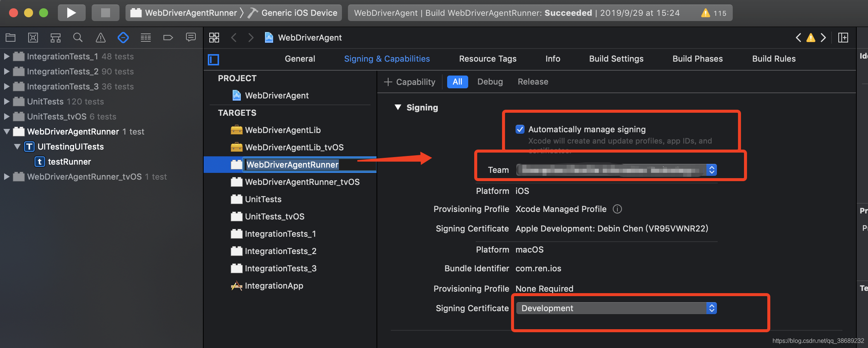Collapse the UITestingUITests class
The height and width of the screenshot is (348, 868).
pos(17,147)
